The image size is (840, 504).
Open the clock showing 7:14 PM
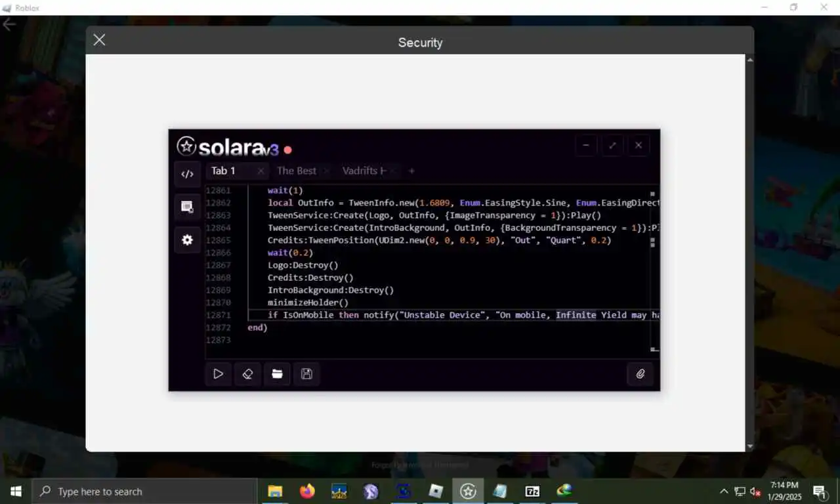784,492
